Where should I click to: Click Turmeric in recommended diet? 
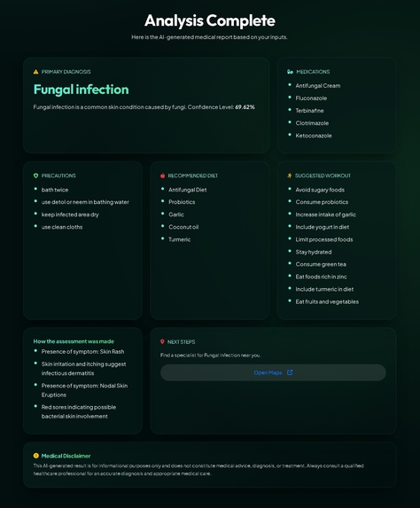[x=179, y=239]
